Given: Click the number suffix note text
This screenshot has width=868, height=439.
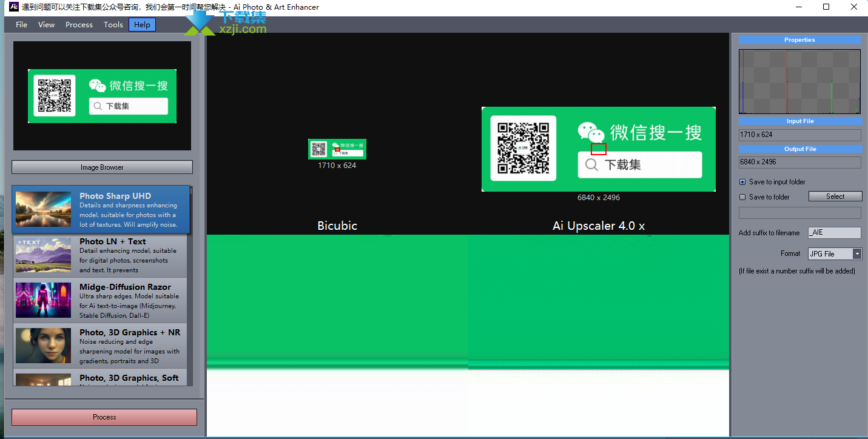Looking at the screenshot, I should (797, 271).
